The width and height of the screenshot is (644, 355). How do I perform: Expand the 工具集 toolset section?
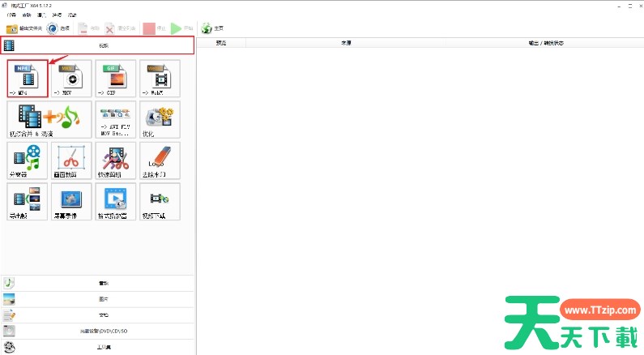pyautogui.click(x=97, y=347)
